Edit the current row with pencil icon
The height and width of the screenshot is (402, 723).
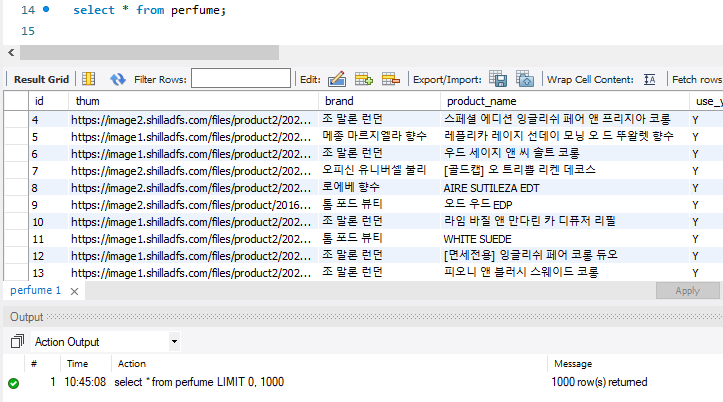(x=337, y=79)
